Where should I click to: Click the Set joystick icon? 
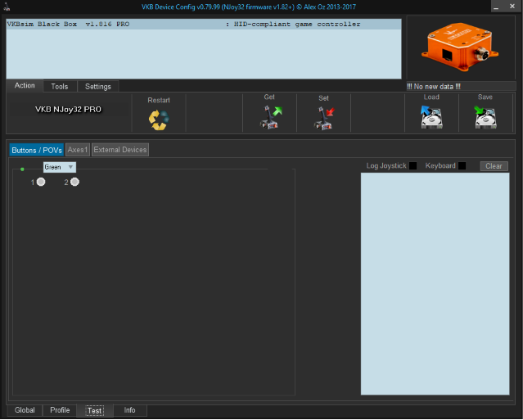tap(324, 118)
